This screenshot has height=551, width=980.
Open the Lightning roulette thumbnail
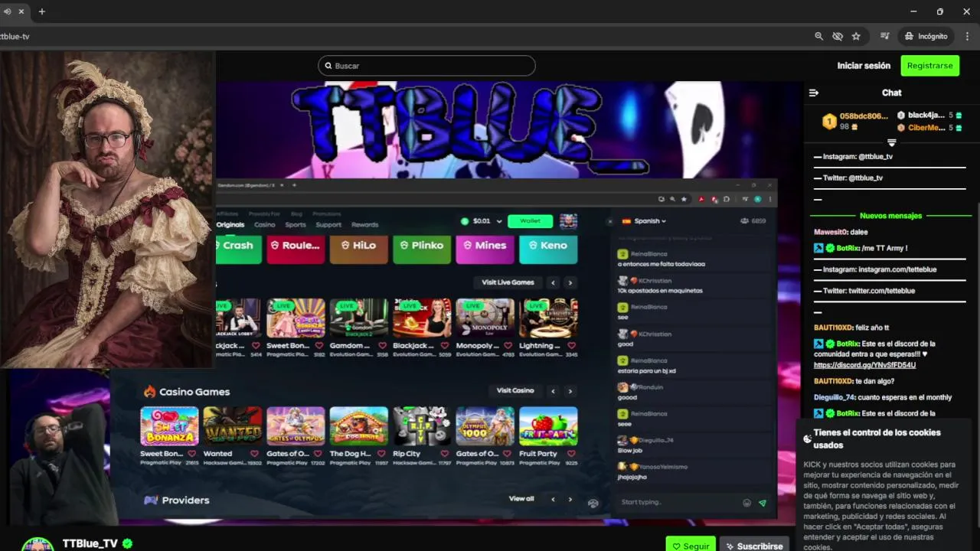point(548,318)
